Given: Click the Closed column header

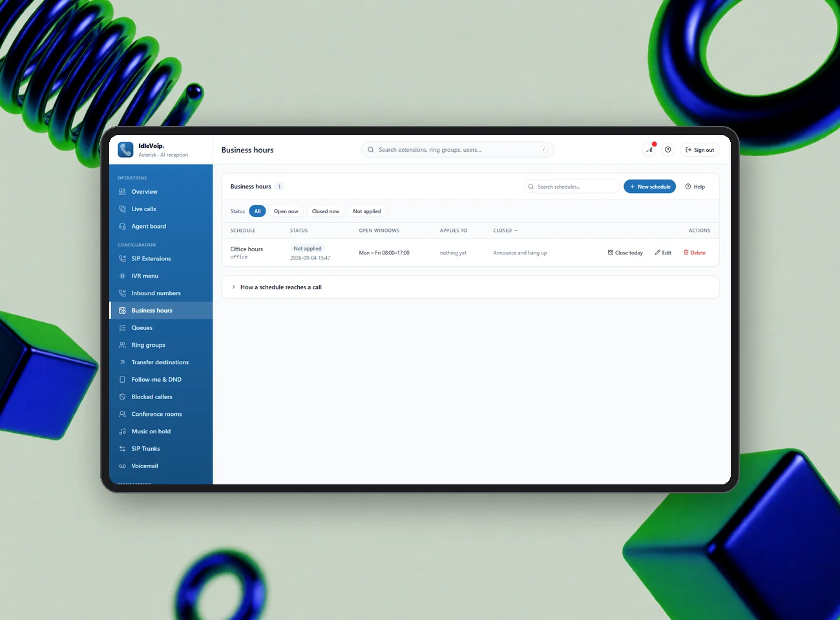Looking at the screenshot, I should click(505, 231).
